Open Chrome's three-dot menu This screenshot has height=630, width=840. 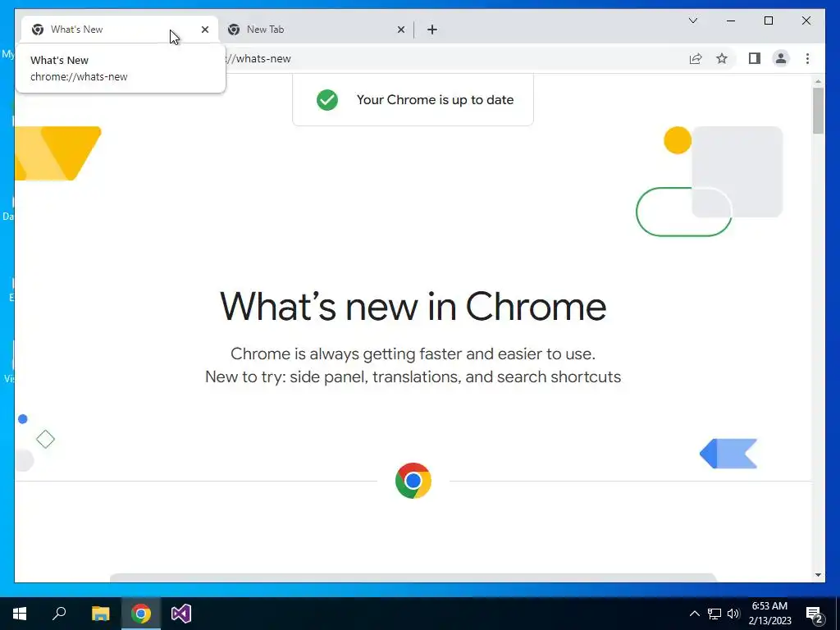pos(807,58)
